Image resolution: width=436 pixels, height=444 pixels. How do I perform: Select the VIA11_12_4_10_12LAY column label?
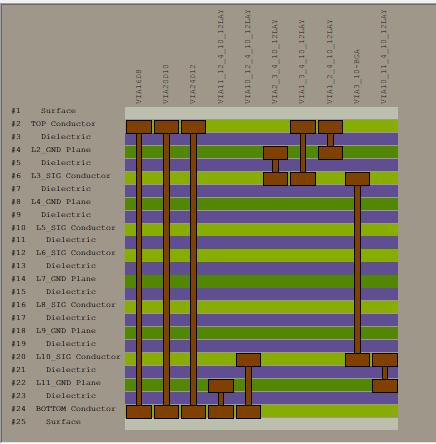click(x=221, y=57)
